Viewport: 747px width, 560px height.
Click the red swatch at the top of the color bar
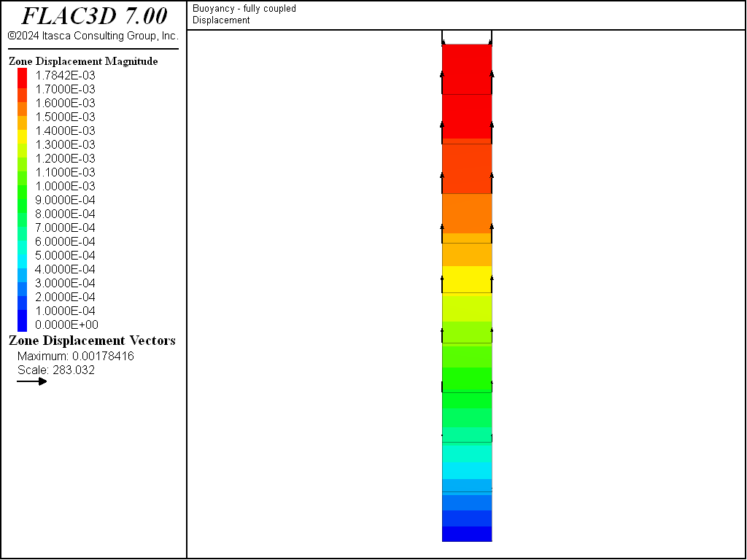[23, 78]
